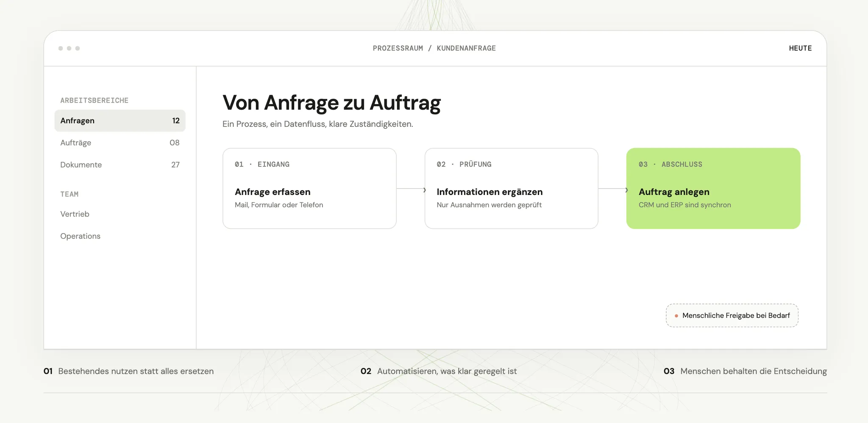Click the HEUTE label in header
This screenshot has width=868, height=423.
point(800,48)
